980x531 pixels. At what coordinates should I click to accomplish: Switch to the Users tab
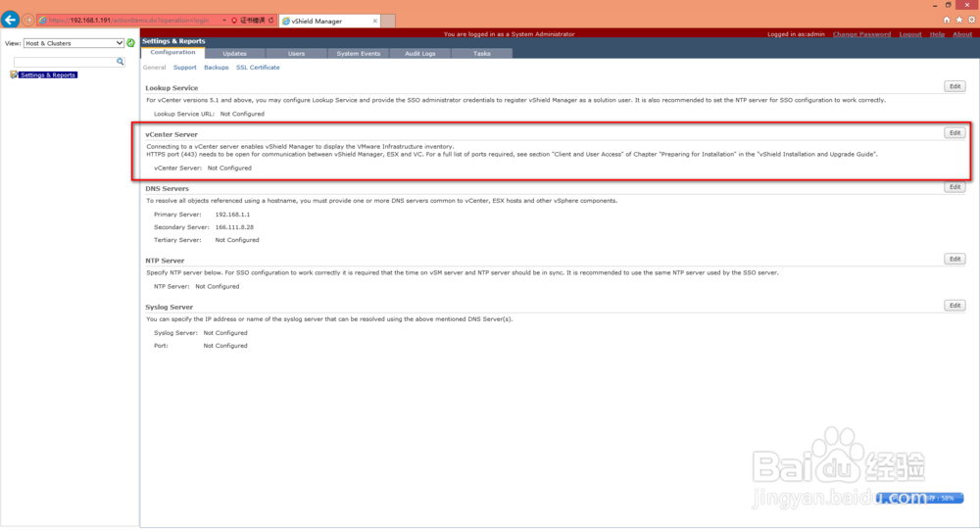tap(296, 54)
